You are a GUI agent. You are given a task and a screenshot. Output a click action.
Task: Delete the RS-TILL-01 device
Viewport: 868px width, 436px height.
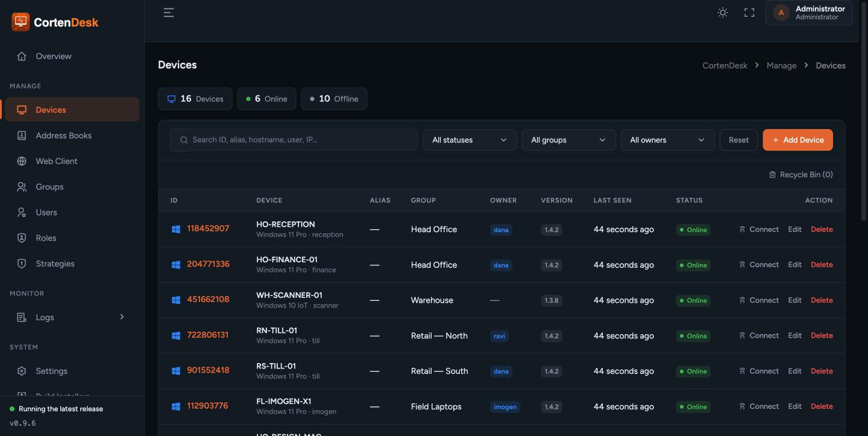(x=822, y=371)
